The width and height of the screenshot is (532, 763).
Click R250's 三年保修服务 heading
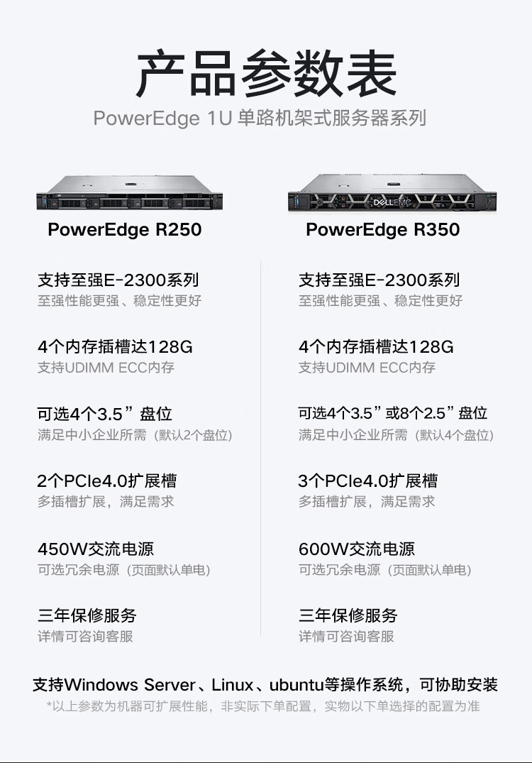[87, 615]
